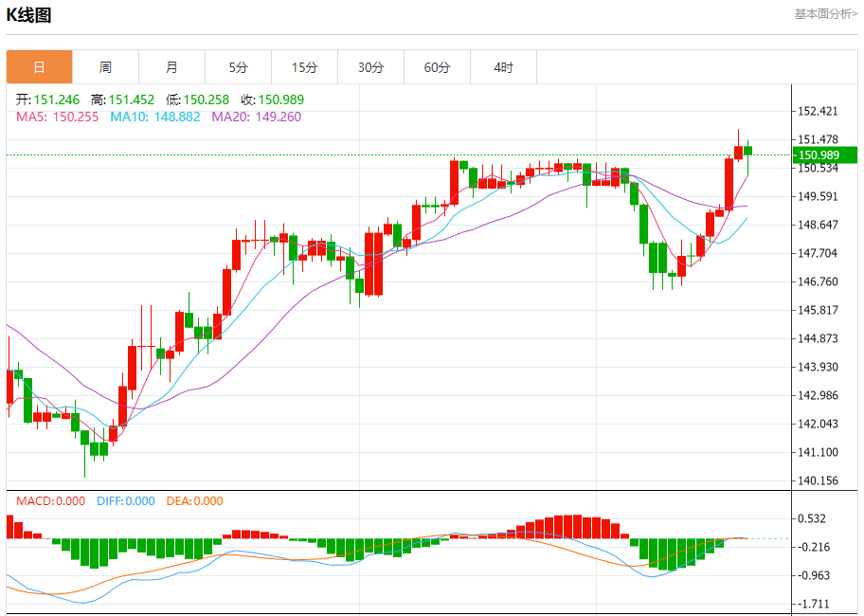
Task: Open the 5分 interval tab
Action: [x=238, y=67]
